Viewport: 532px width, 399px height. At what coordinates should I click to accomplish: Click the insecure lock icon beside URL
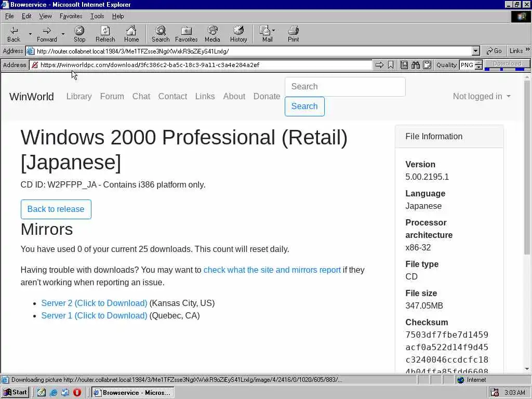pyautogui.click(x=35, y=65)
